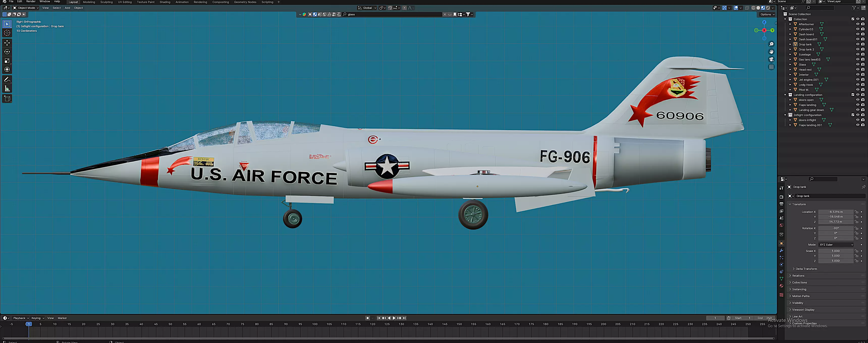Image resolution: width=868 pixels, height=343 pixels.
Task: Hide the Glass object in viewport
Action: point(858,64)
